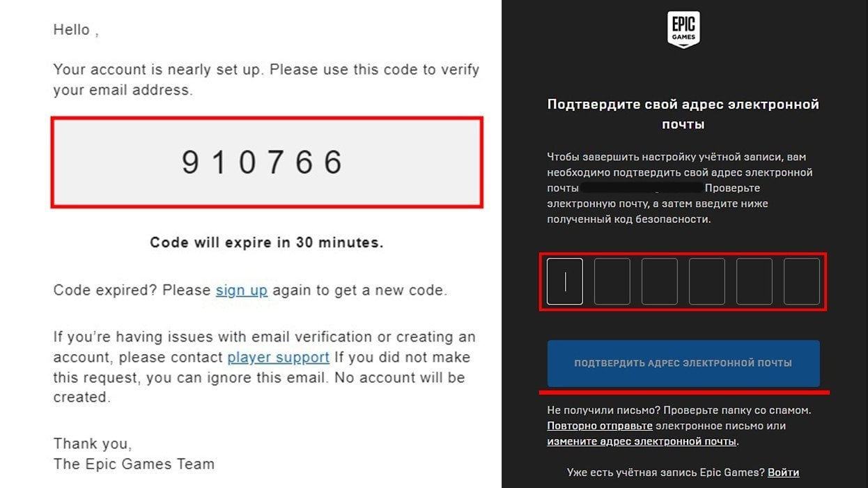
Task: Click the Повторно отправьте resend link
Action: point(600,426)
